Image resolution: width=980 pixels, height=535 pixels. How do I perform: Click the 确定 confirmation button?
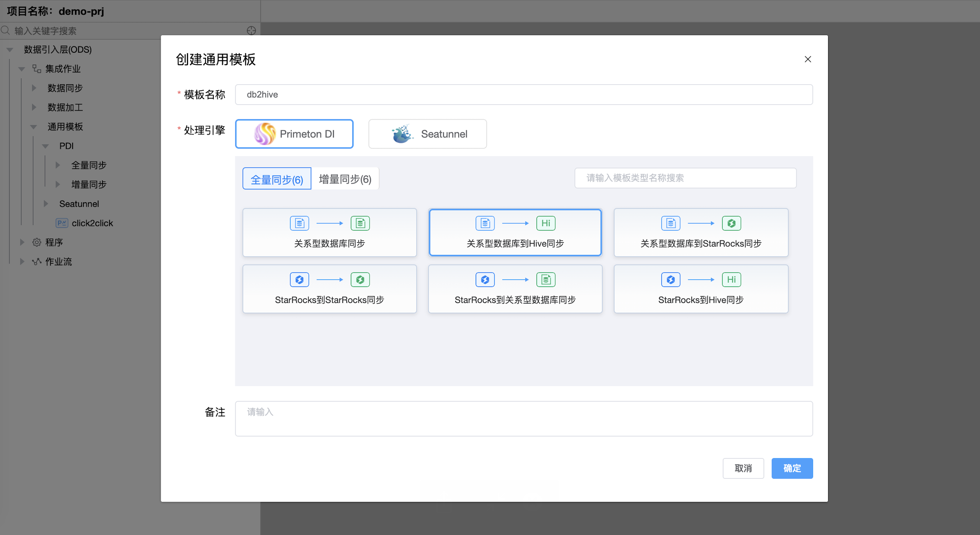792,468
